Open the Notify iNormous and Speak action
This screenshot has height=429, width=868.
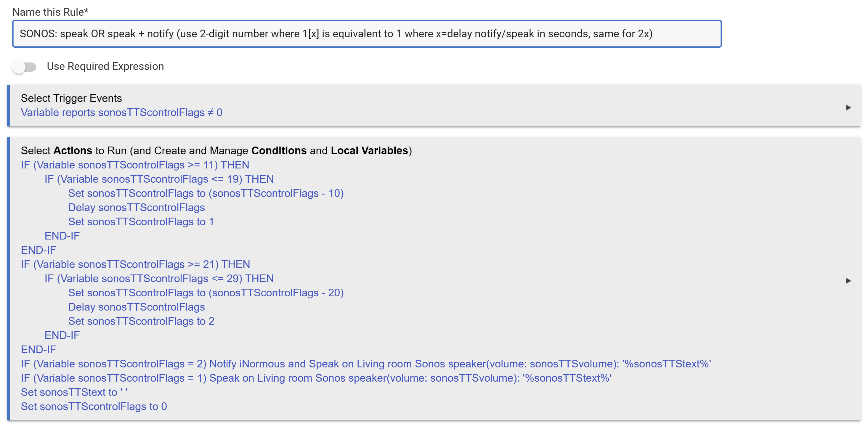(366, 364)
